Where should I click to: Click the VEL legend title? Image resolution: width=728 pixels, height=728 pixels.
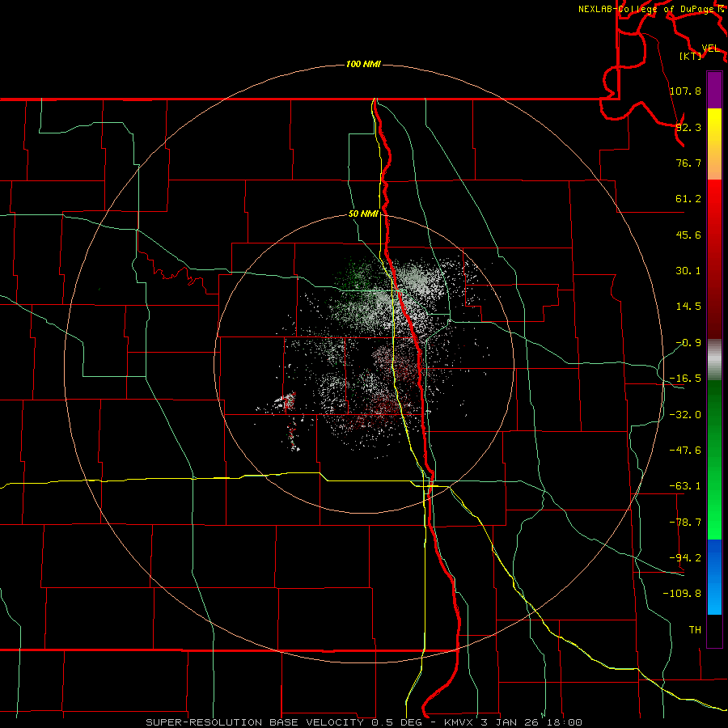pos(710,49)
